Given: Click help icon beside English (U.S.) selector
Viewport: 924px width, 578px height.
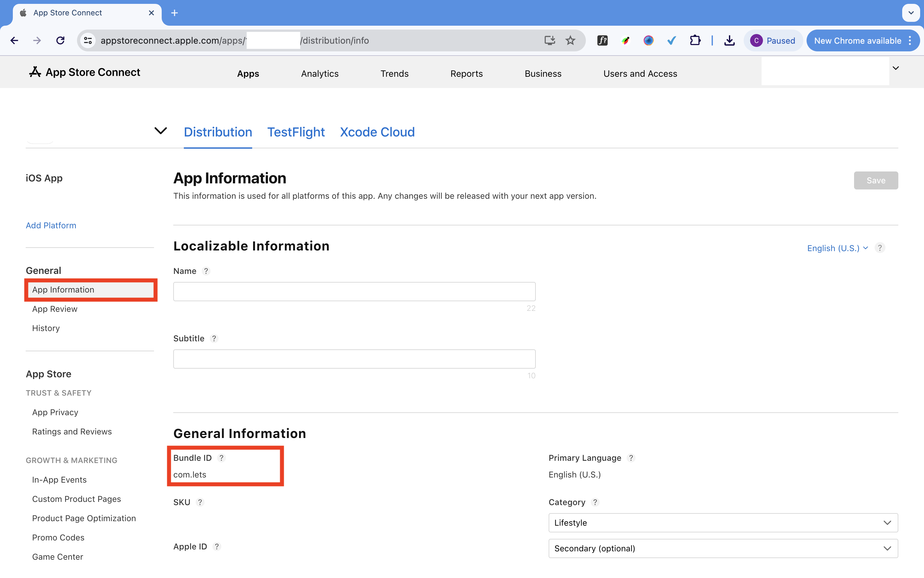Looking at the screenshot, I should 880,248.
